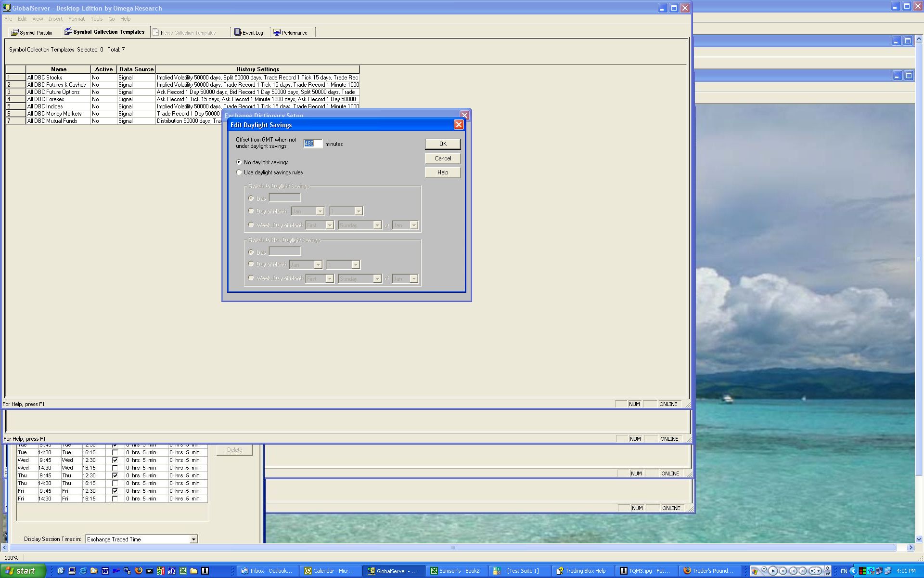Click the Word icon in quick launch
This screenshot has height=578, width=924.
[105, 571]
